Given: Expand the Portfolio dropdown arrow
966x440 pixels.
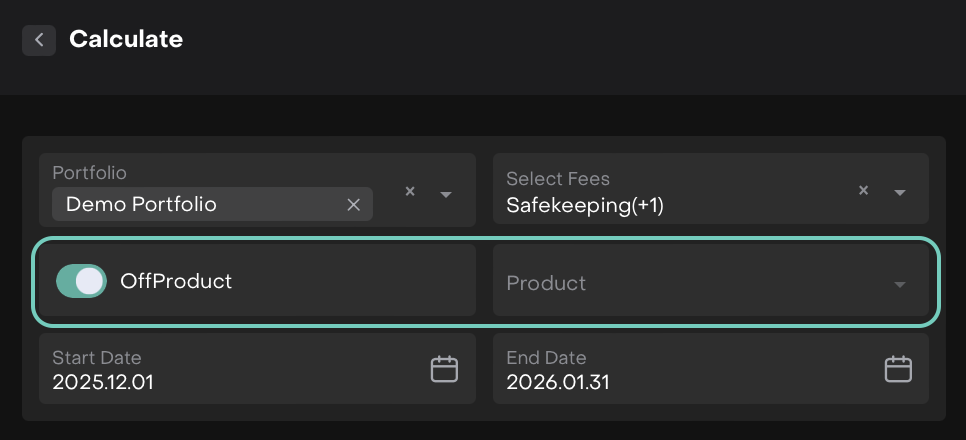Looking at the screenshot, I should pyautogui.click(x=446, y=193).
